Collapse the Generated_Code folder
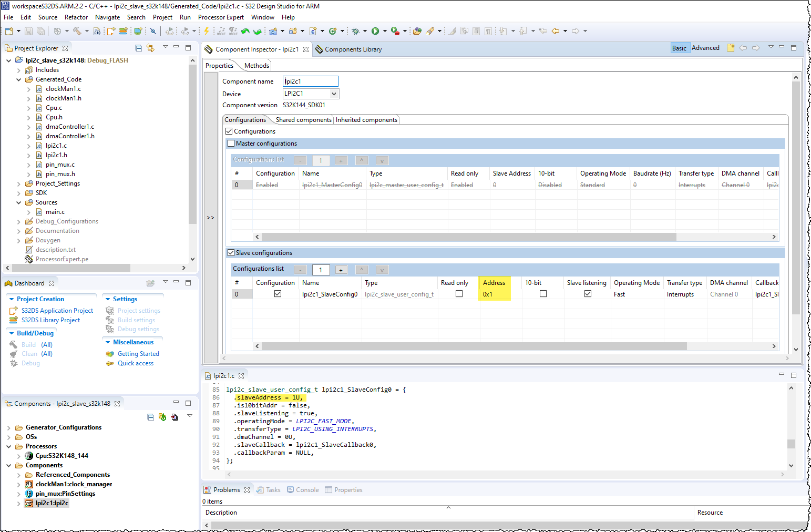811x532 pixels. tap(19, 80)
